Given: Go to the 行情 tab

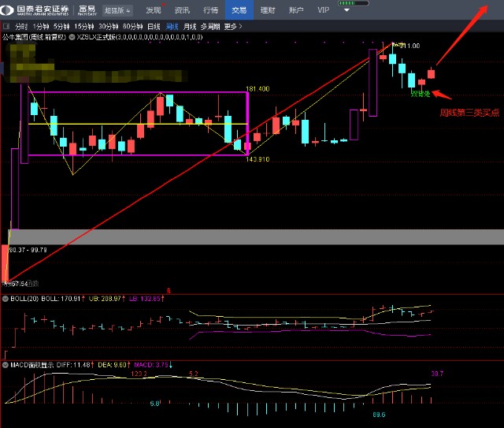Looking at the screenshot, I should click(210, 10).
